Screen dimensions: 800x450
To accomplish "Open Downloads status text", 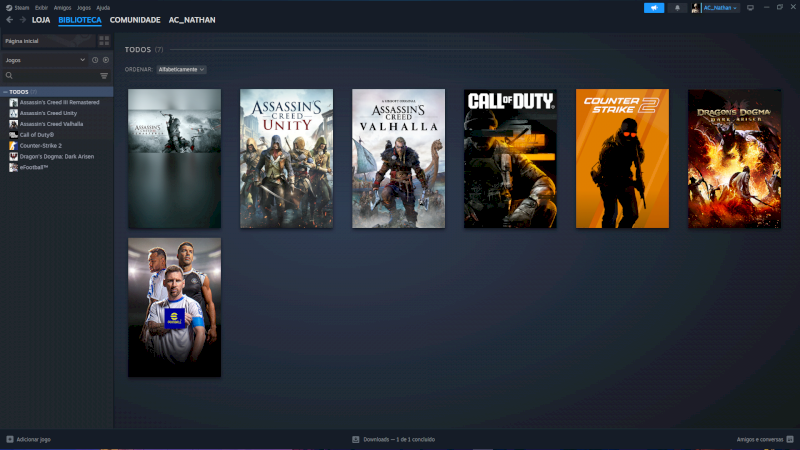I will 399,439.
